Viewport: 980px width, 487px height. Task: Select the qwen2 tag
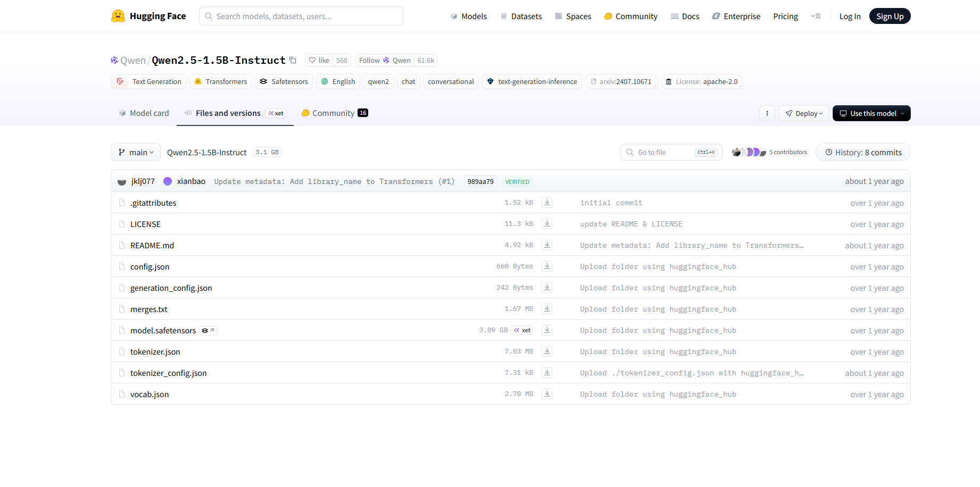click(378, 81)
